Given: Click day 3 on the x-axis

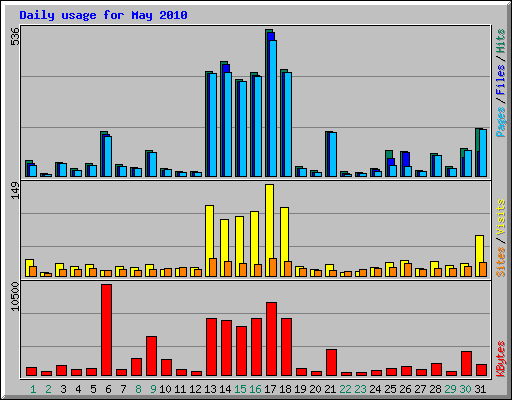Looking at the screenshot, I should pyautogui.click(x=63, y=389).
